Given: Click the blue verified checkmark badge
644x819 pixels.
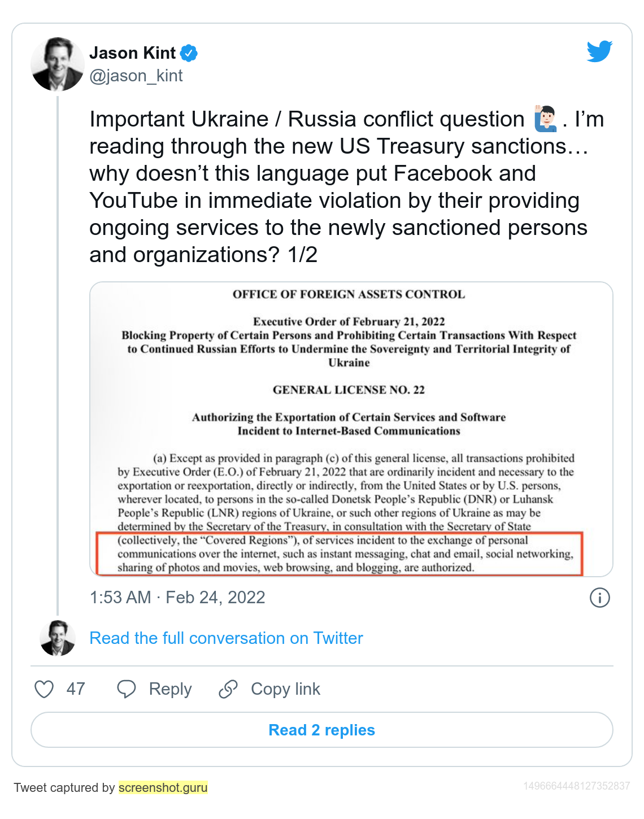Looking at the screenshot, I should coord(189,53).
